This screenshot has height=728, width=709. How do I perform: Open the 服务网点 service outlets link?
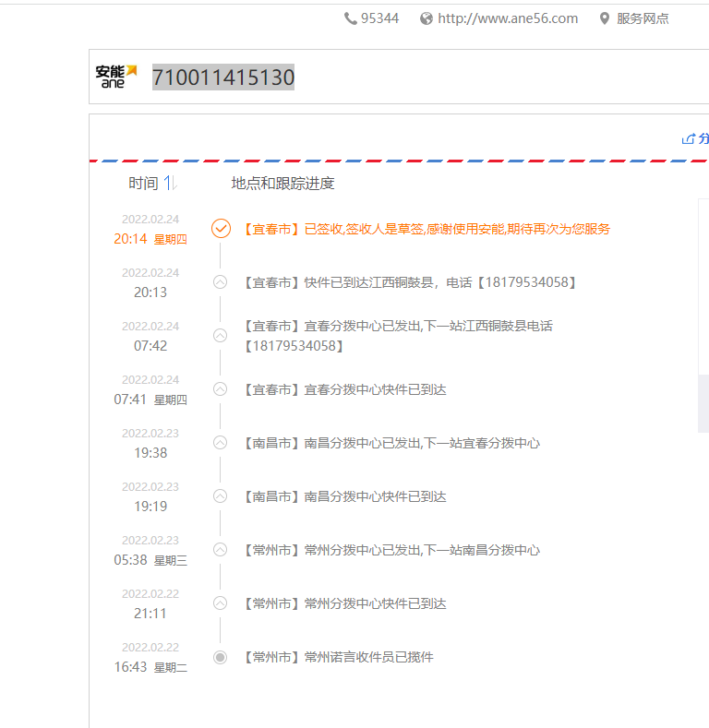643,18
